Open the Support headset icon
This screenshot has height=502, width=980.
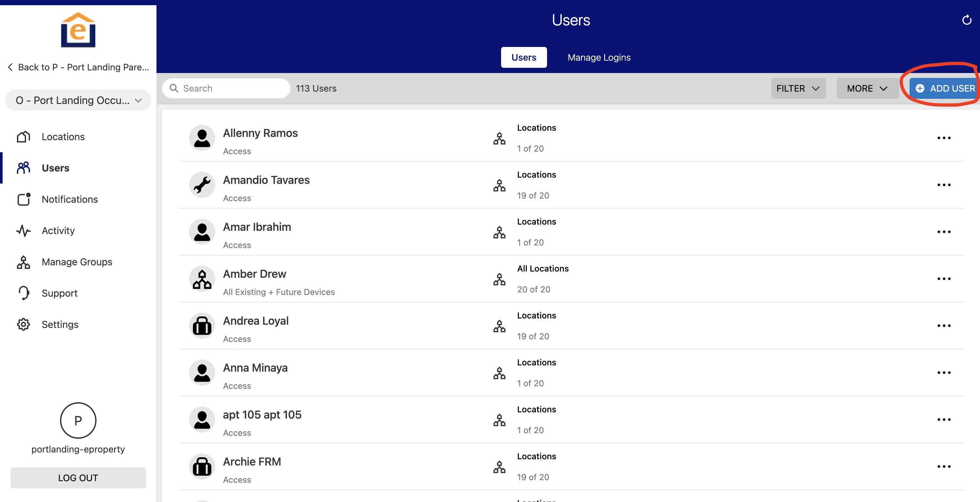[x=23, y=293]
